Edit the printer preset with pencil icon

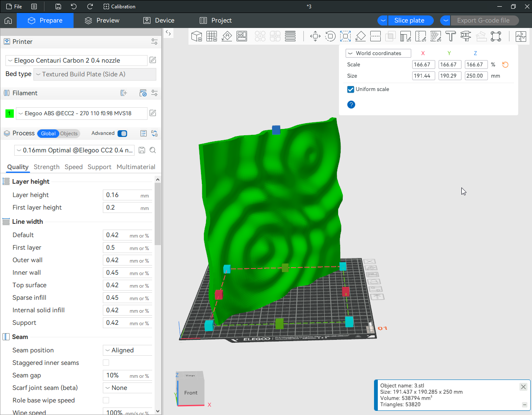[153, 60]
